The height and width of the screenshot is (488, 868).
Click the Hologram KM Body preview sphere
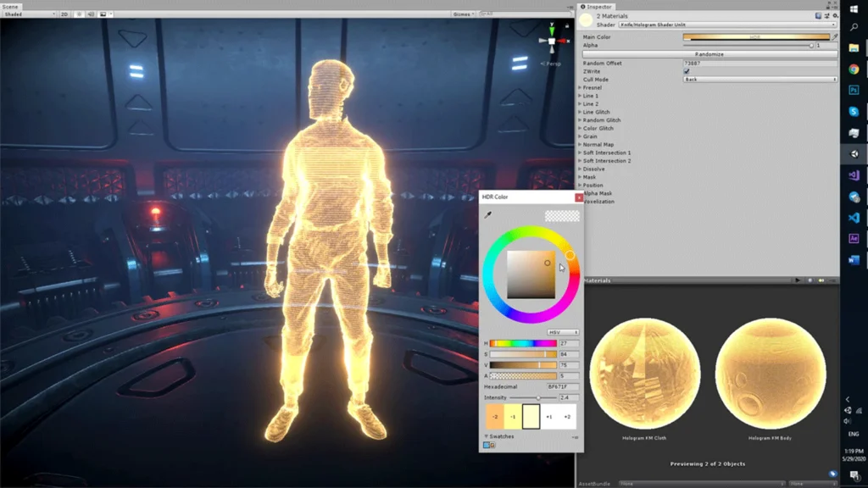point(770,374)
